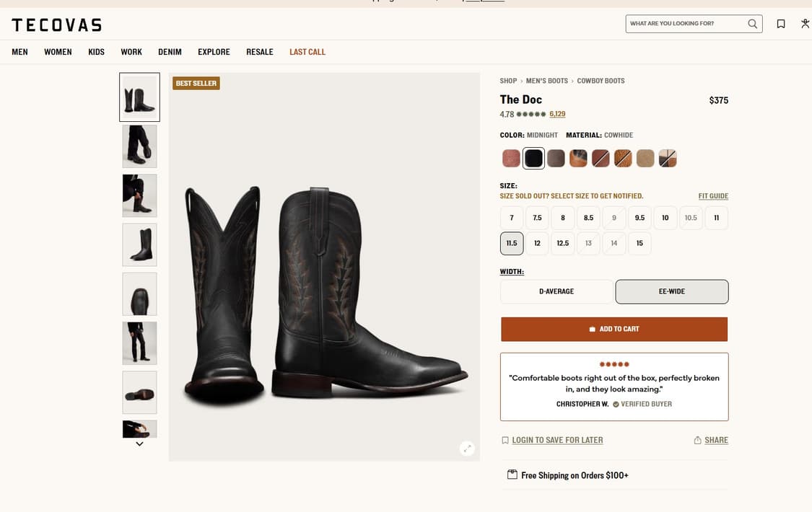
Task: Click the Tecovas logo
Action: (56, 25)
